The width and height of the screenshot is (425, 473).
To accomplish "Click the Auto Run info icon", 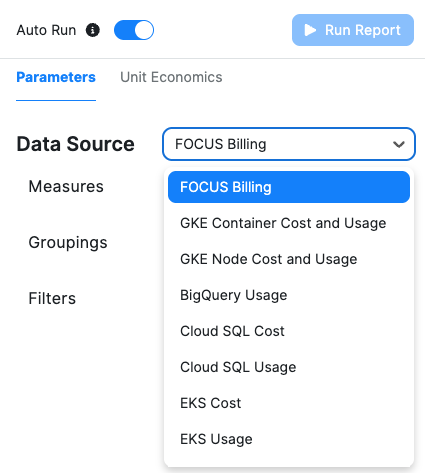I will (93, 30).
